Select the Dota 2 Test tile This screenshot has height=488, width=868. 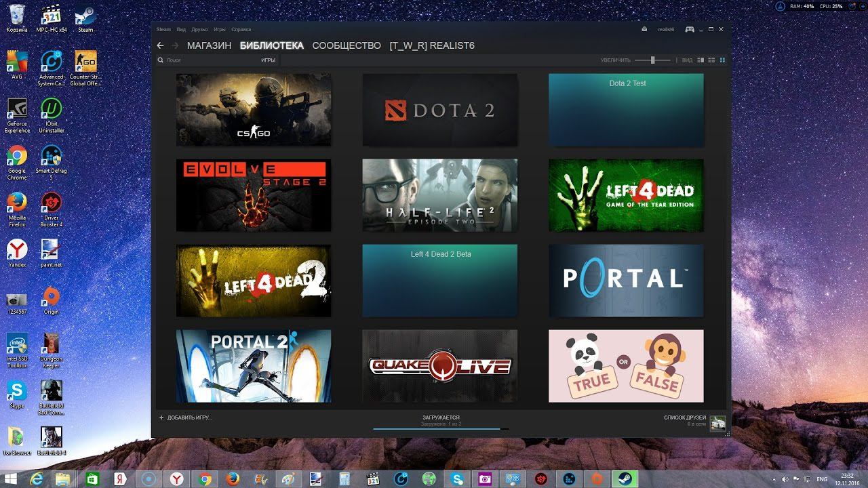[626, 110]
